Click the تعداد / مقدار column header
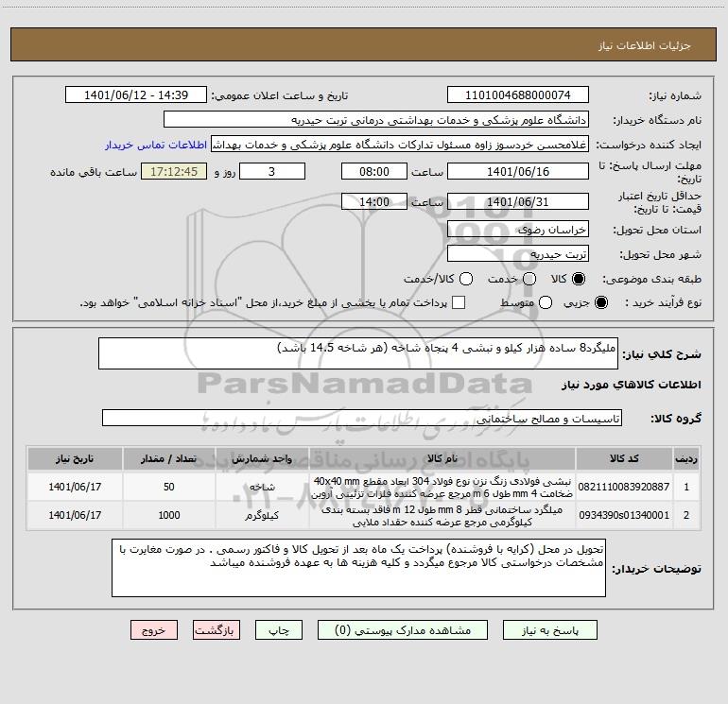This screenshot has width=728, height=704. click(168, 458)
